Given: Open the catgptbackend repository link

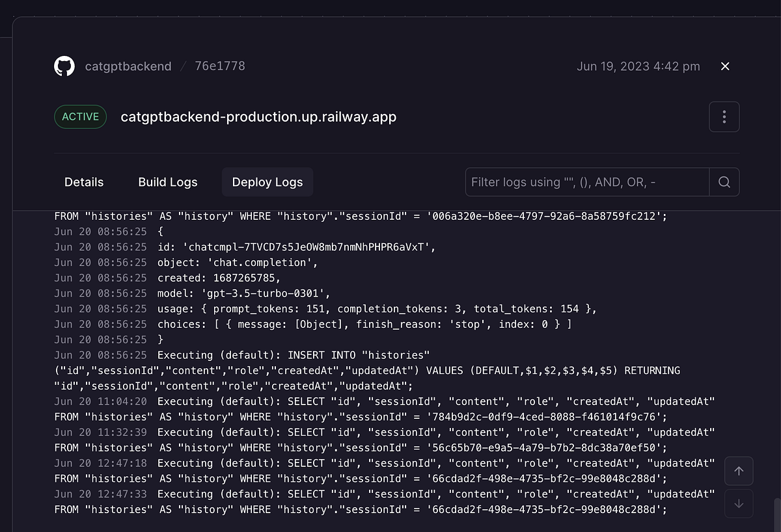Looking at the screenshot, I should tap(128, 66).
